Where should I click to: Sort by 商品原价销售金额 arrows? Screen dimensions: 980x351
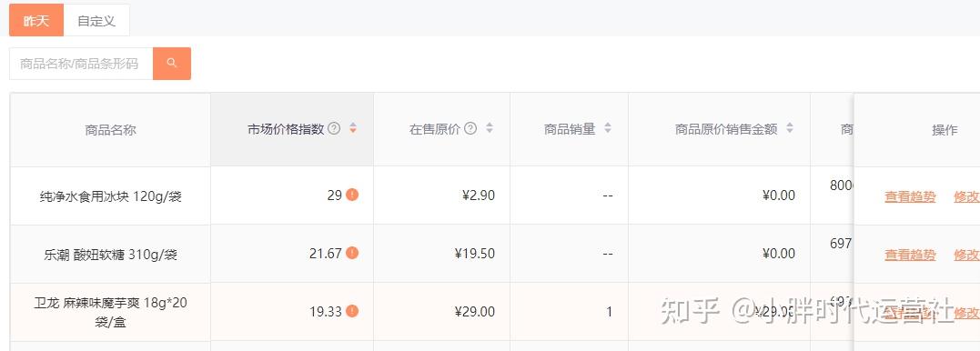click(790, 128)
